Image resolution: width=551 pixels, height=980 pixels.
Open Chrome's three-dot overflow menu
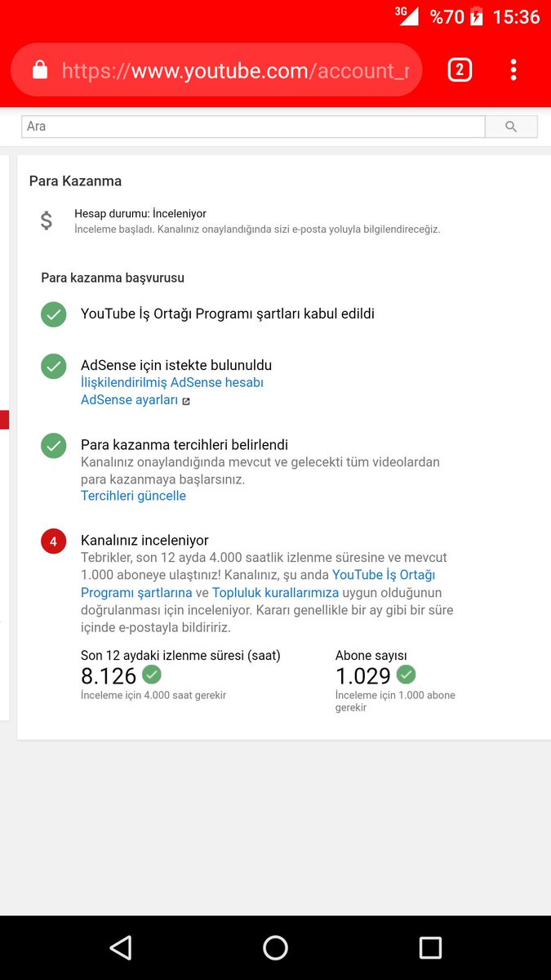(x=513, y=70)
